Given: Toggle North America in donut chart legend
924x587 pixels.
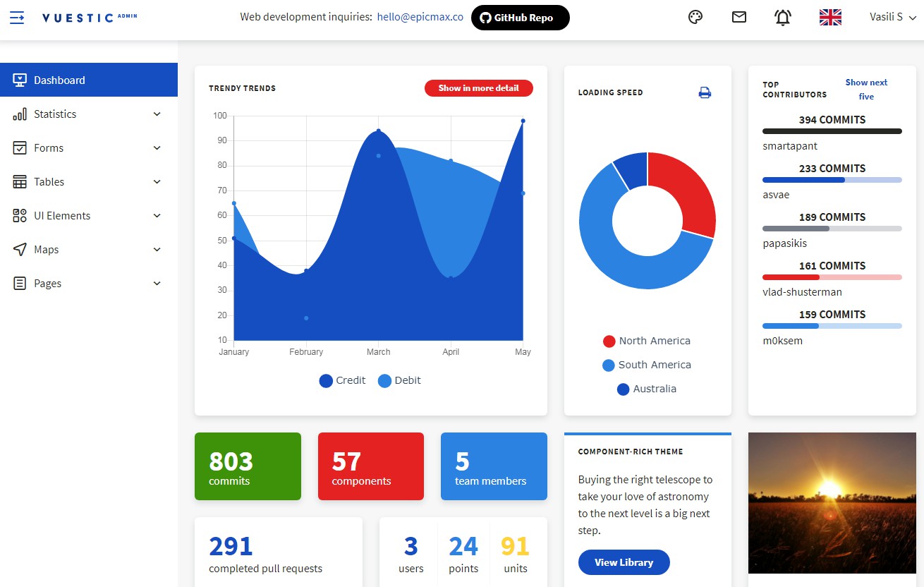Looking at the screenshot, I should tap(646, 341).
